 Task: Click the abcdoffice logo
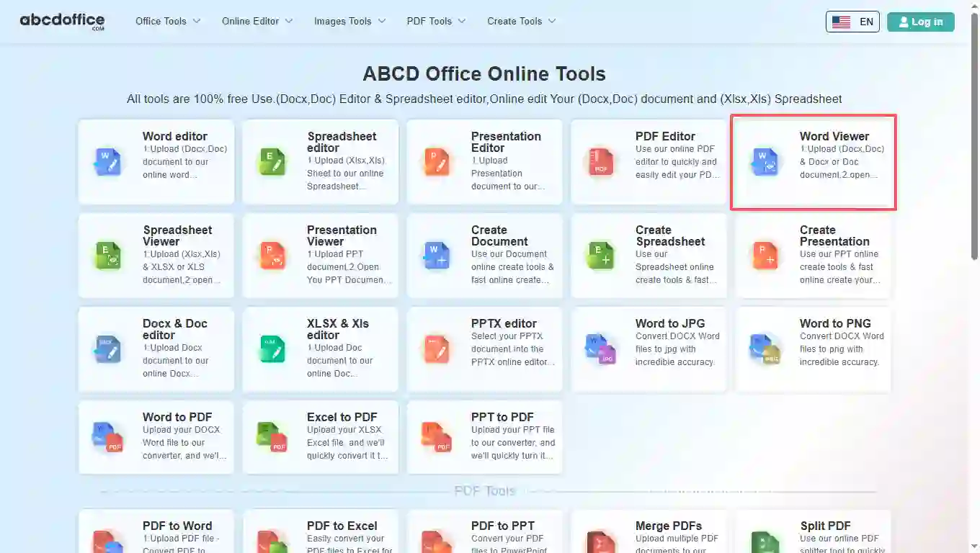point(62,21)
